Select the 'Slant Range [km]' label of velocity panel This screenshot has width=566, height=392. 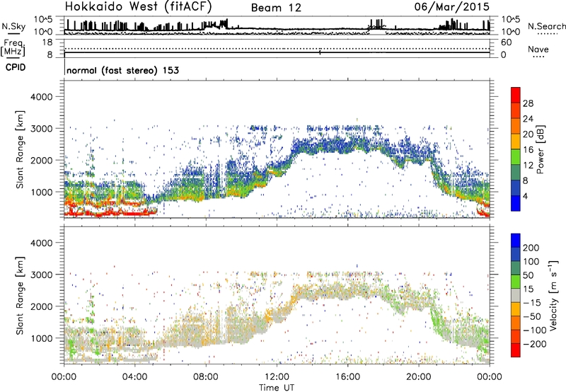click(x=20, y=296)
